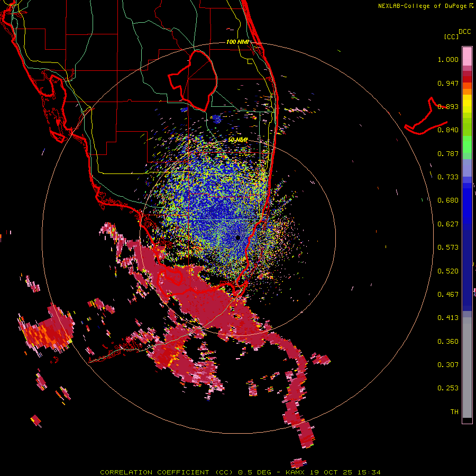Pick the light pink top color bar segment
This screenshot has width=476, height=476.
(467, 56)
